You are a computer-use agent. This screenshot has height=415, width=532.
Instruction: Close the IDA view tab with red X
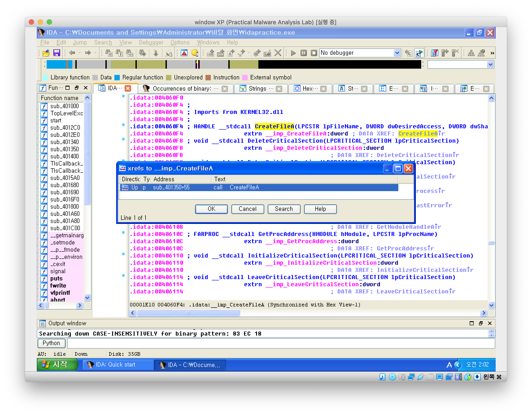[x=128, y=88]
